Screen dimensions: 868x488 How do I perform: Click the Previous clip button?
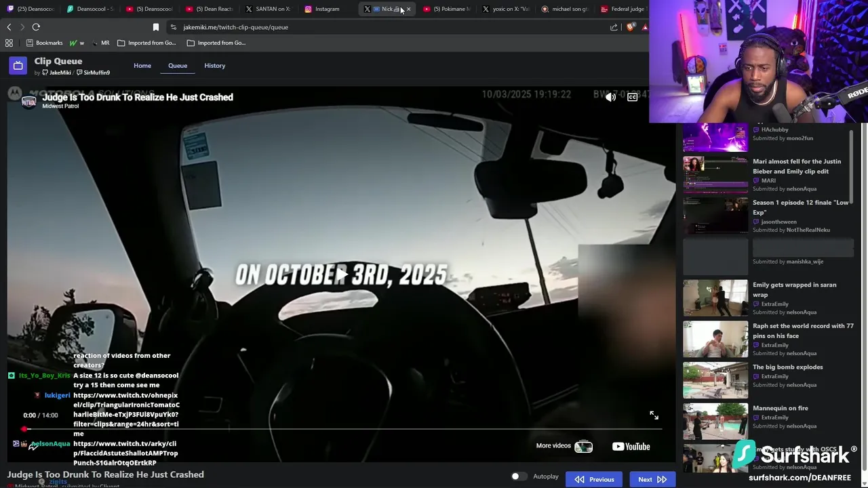(594, 479)
